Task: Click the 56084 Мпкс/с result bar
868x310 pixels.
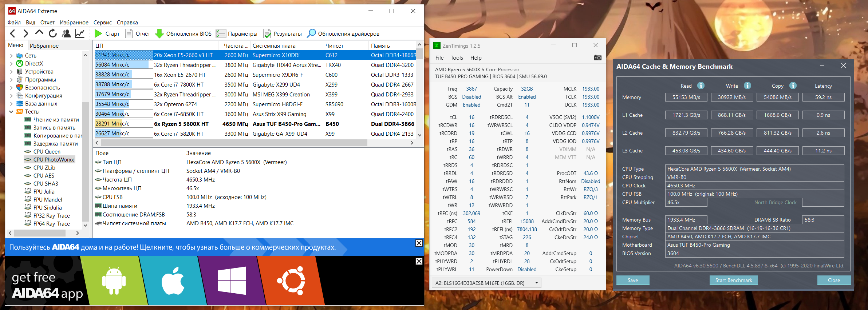Action: [x=123, y=65]
